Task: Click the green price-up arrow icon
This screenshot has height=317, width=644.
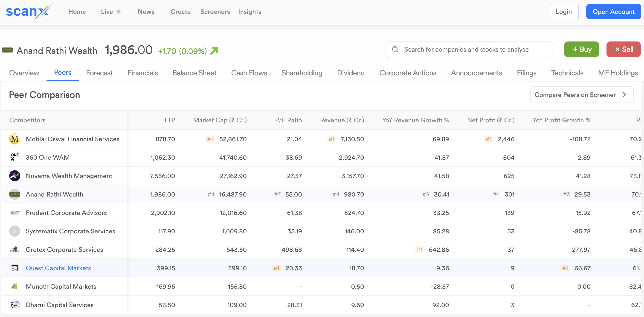Action: (214, 51)
